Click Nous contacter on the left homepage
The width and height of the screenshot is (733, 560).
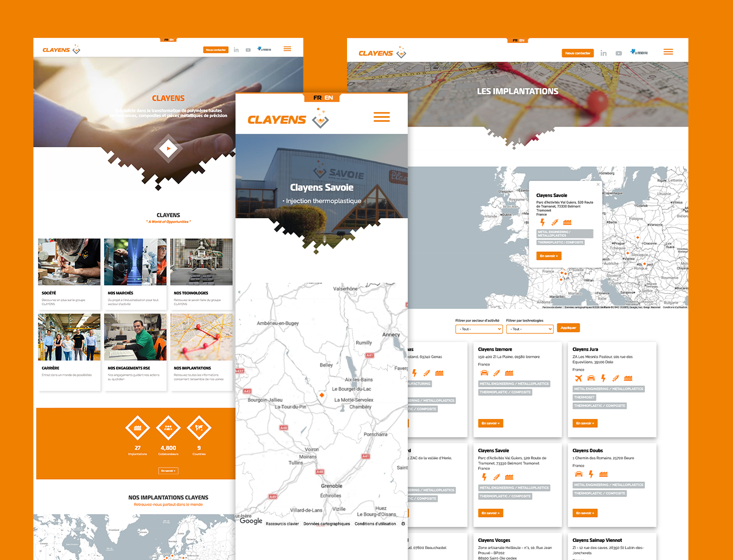tap(216, 50)
